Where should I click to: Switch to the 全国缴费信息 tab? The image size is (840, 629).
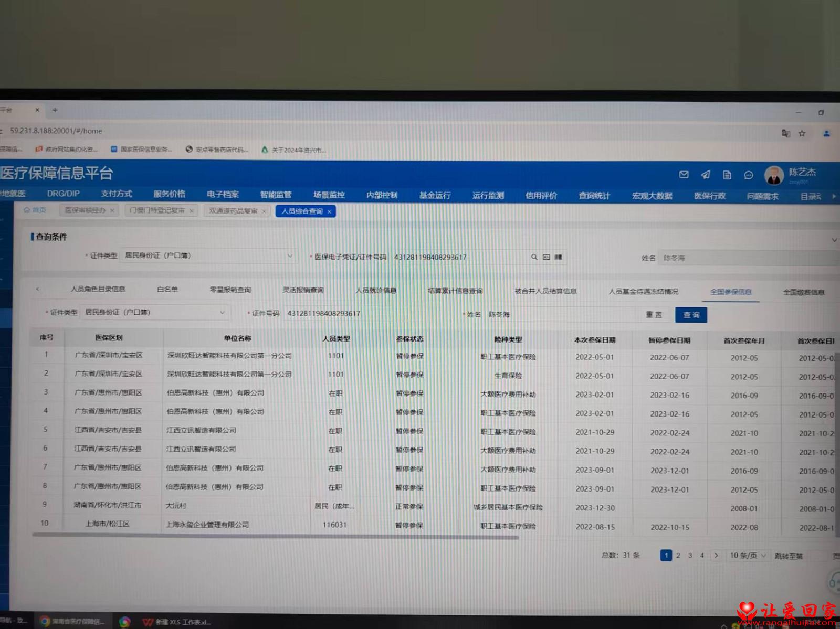point(804,292)
